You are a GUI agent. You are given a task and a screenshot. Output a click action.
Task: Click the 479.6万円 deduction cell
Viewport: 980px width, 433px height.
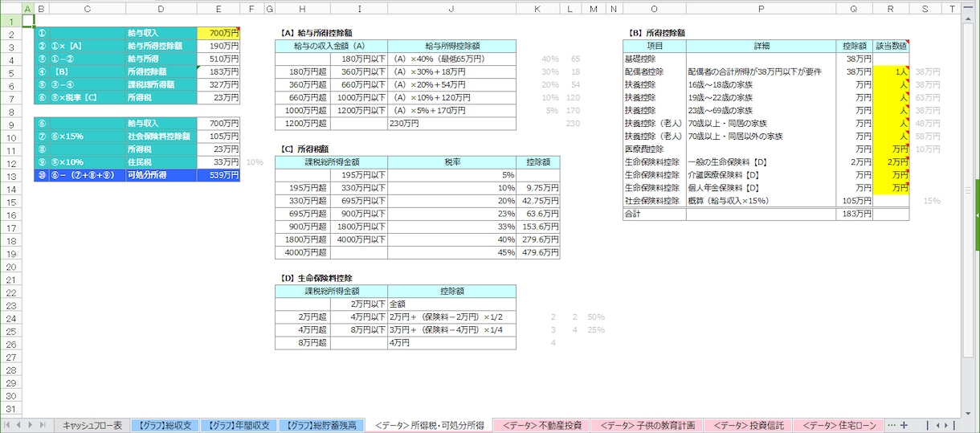click(x=538, y=252)
